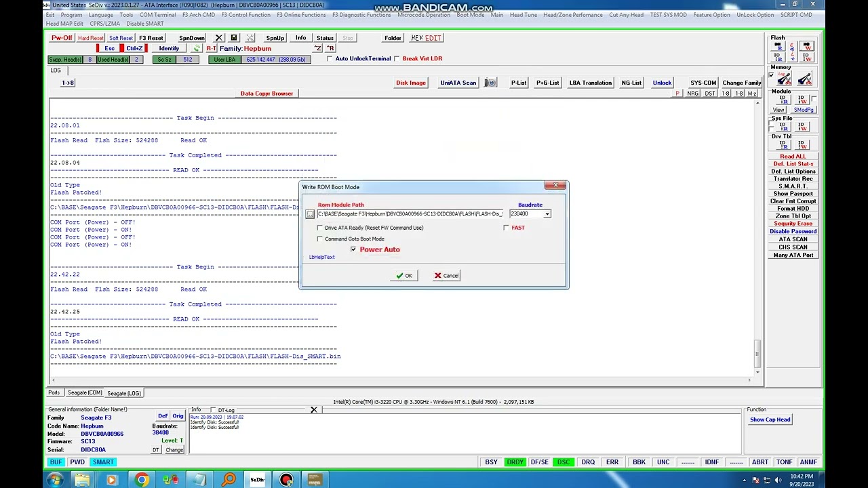Open the Boot Mode menu

click(x=470, y=15)
